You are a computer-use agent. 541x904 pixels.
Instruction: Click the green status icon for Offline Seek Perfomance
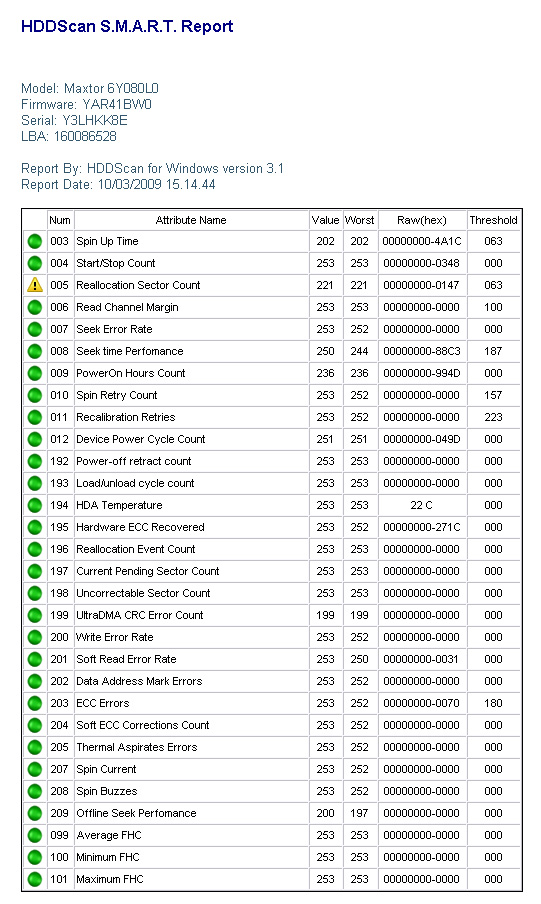click(x=35, y=813)
